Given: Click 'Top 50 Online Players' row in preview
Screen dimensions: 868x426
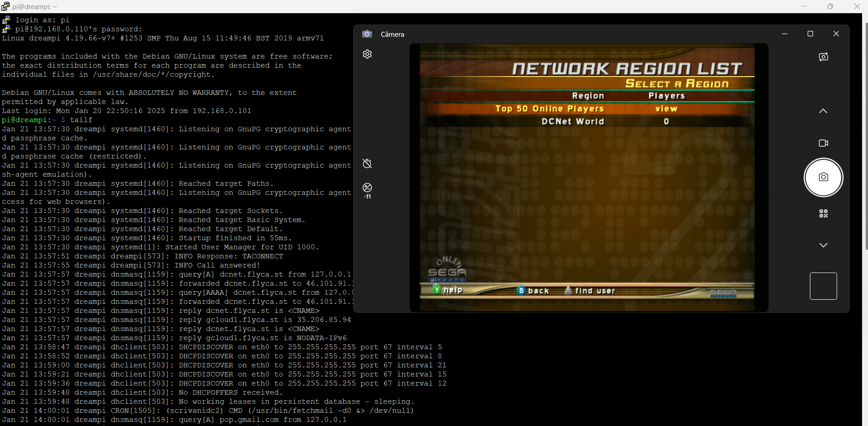Looking at the screenshot, I should point(587,109).
